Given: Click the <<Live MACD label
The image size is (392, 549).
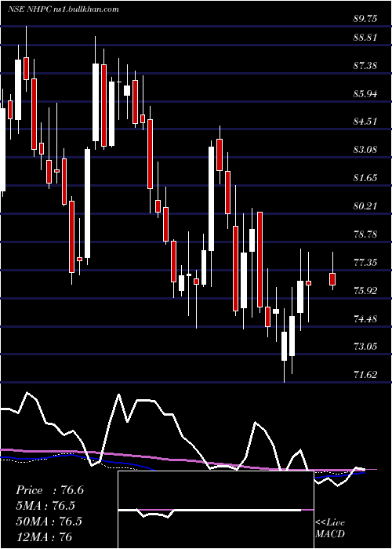Looking at the screenshot, I should 330,529.
